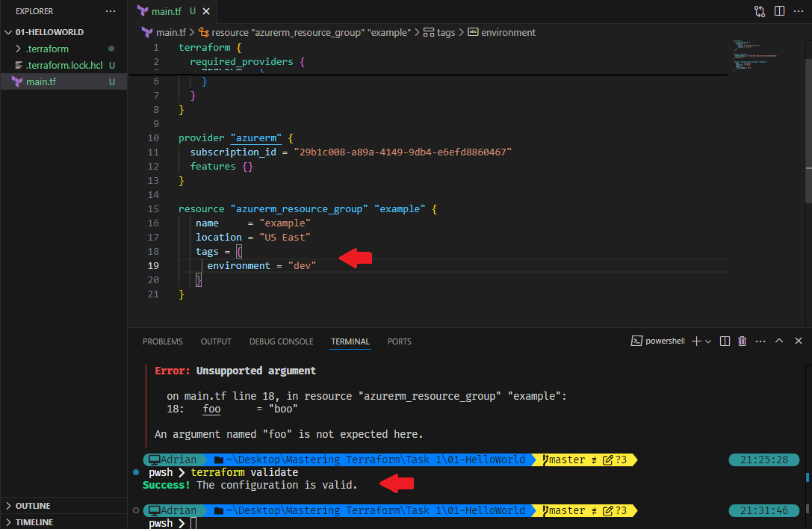Click the underlined "azurerm" provider name
Viewport: 812px width, 529px height.
[x=255, y=137]
